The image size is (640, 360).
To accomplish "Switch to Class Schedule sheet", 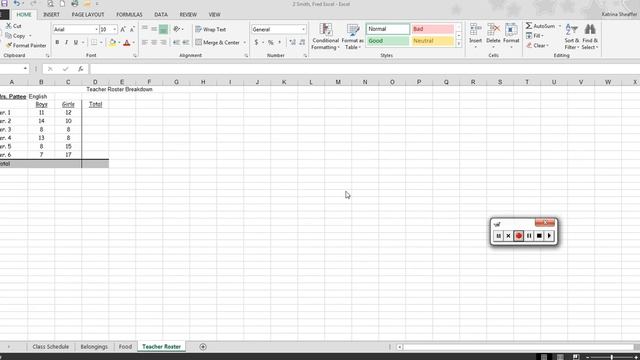I will (x=51, y=347).
